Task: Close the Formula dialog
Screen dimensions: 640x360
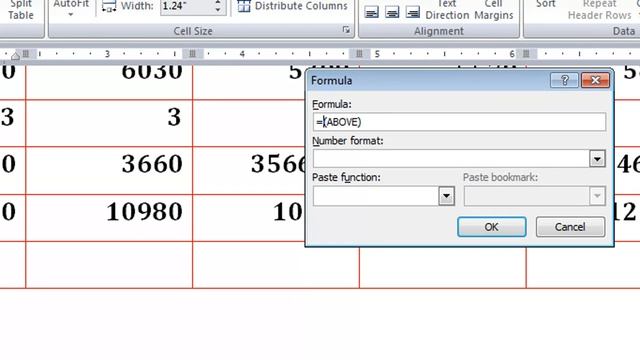Action: [x=595, y=80]
